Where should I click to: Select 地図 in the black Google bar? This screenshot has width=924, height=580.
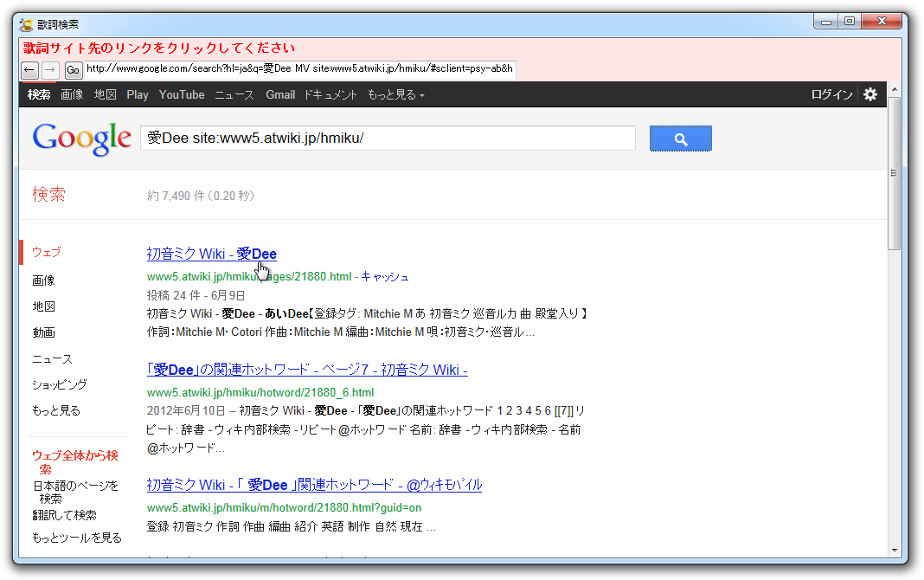coord(106,95)
